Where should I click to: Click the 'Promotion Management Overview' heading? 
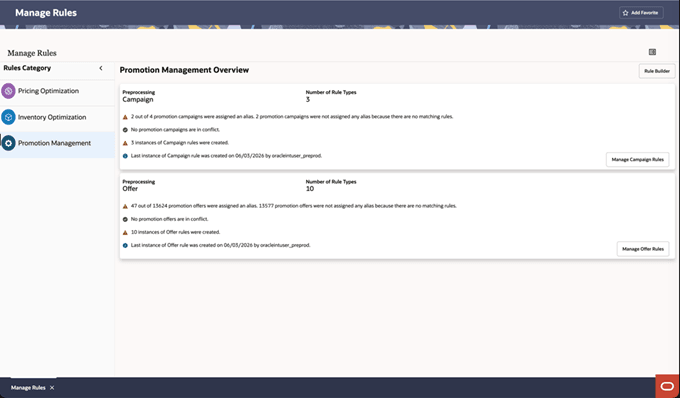(x=184, y=70)
